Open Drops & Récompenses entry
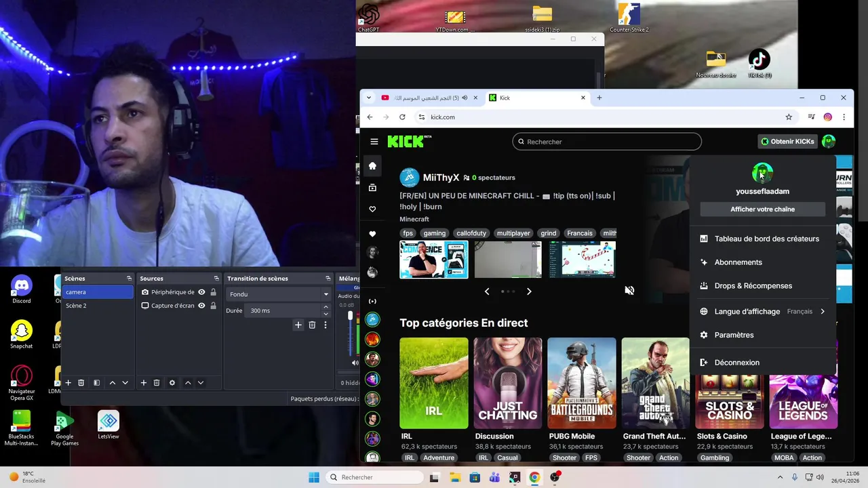The height and width of the screenshot is (488, 868). pos(762,286)
